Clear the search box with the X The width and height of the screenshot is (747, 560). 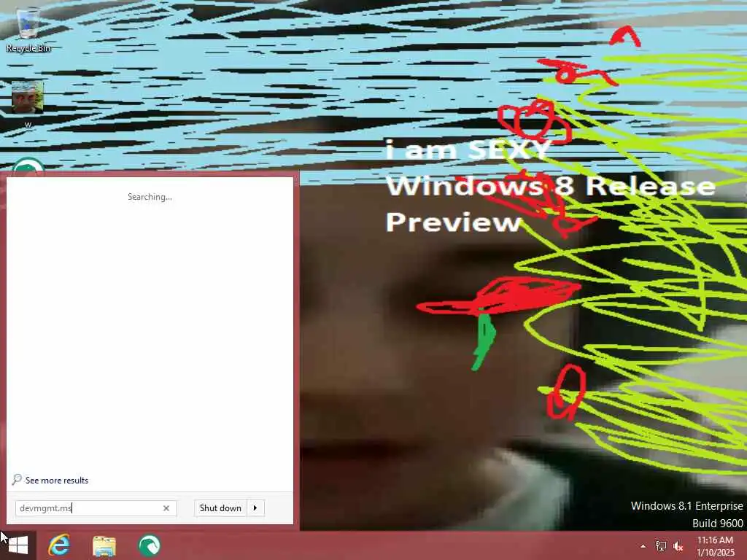(x=166, y=508)
